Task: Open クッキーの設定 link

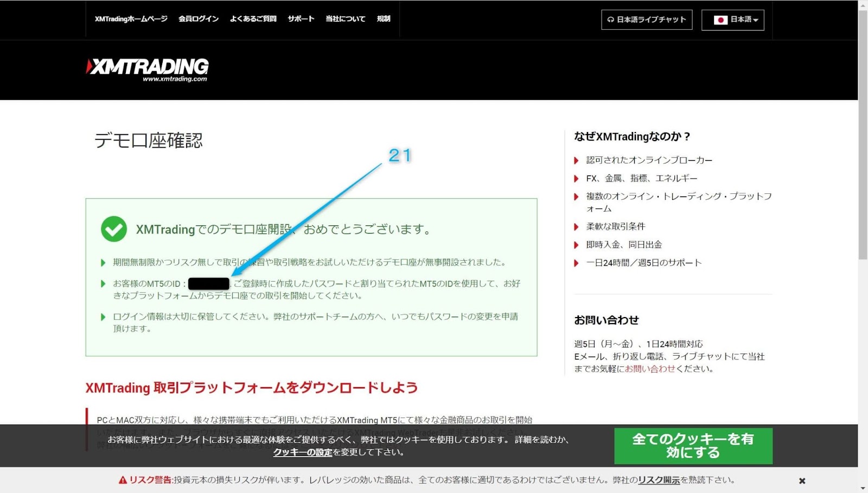Action: [x=303, y=452]
